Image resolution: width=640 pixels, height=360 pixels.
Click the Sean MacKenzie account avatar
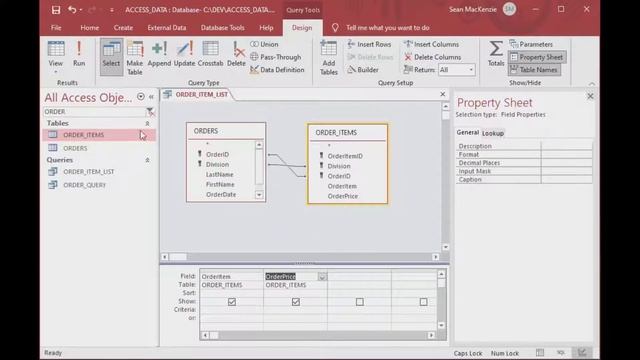point(509,9)
